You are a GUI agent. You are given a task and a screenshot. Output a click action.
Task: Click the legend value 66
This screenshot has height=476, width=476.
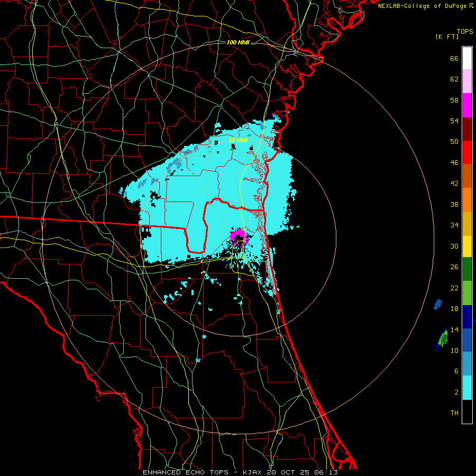click(454, 59)
